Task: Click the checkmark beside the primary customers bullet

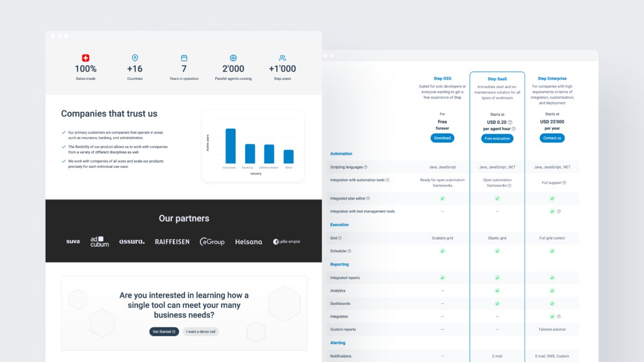Action: point(63,132)
